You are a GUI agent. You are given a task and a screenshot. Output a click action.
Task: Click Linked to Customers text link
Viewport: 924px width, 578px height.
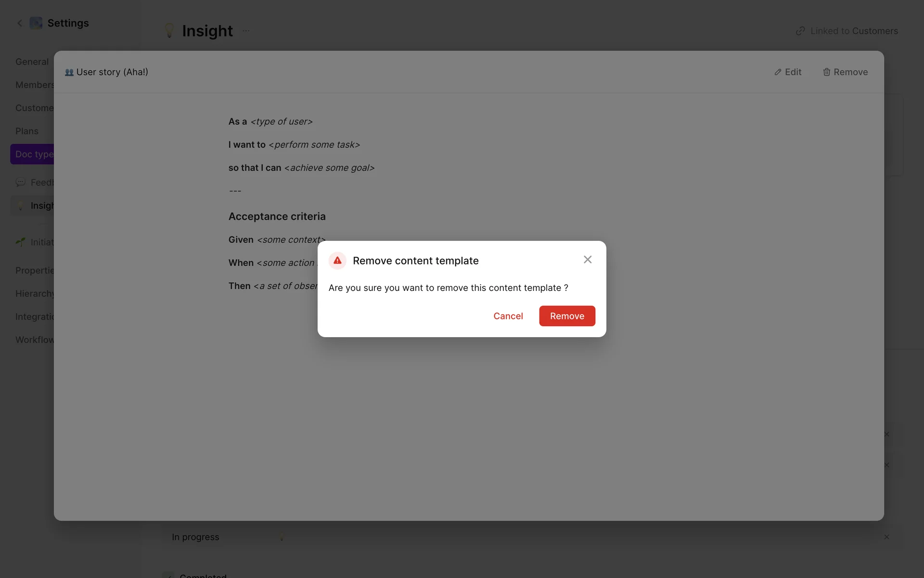pos(854,31)
